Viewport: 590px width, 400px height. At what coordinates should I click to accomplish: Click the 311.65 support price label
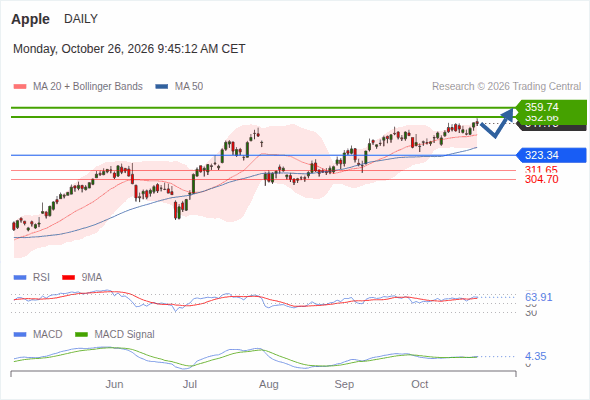click(x=541, y=169)
